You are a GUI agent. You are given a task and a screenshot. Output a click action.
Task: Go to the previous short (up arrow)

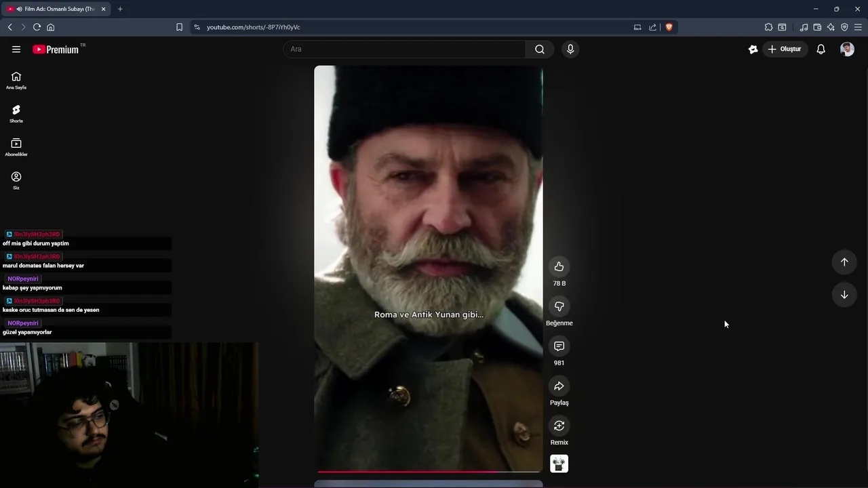844,262
